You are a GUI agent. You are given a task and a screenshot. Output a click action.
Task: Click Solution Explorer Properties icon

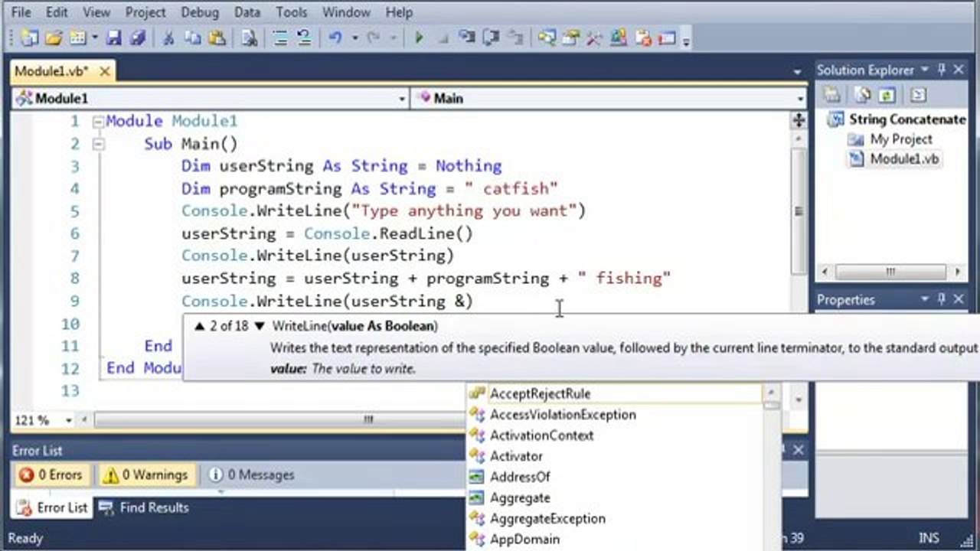(x=832, y=95)
